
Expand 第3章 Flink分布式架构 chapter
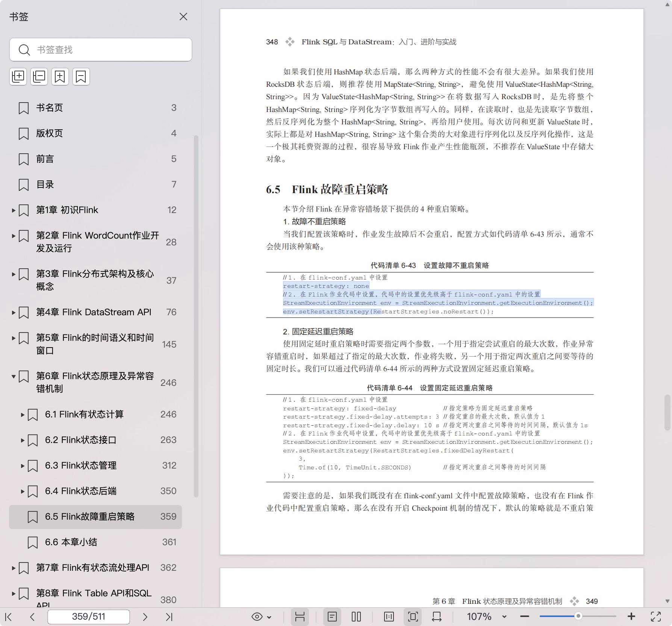coord(14,274)
